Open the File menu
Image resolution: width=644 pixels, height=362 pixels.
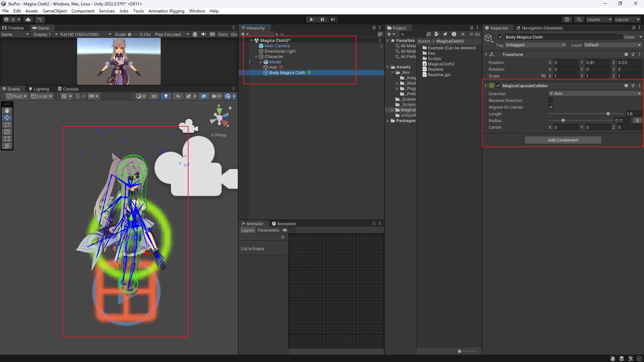6,11
